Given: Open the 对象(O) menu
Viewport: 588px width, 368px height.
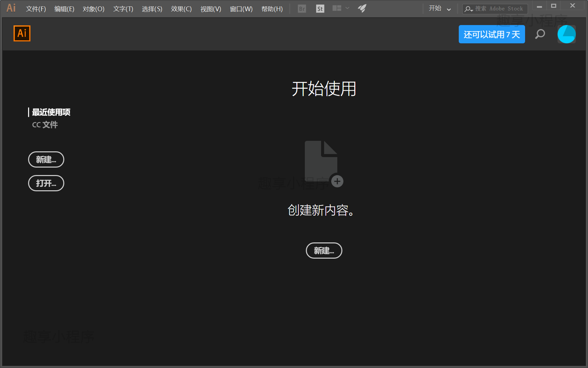Looking at the screenshot, I should click(94, 9).
